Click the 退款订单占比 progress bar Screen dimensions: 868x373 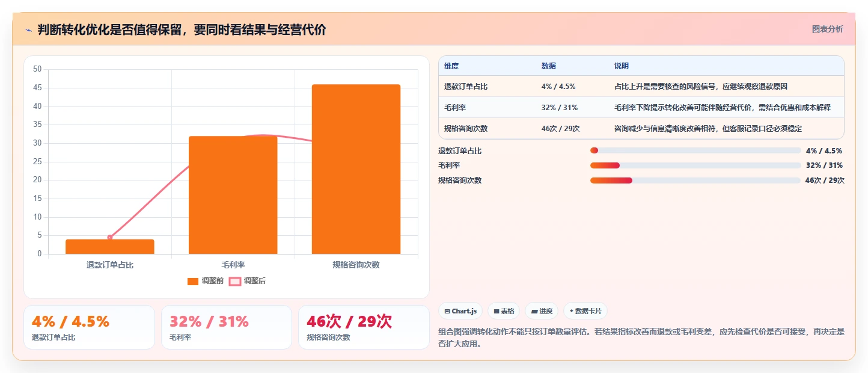pos(695,151)
